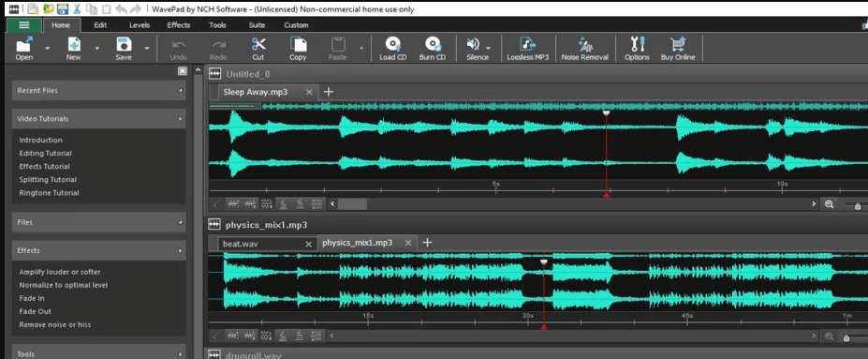Click the zoom slider handle of Sleep Away track
Viewport: 868px width, 359px height.
coord(858,206)
